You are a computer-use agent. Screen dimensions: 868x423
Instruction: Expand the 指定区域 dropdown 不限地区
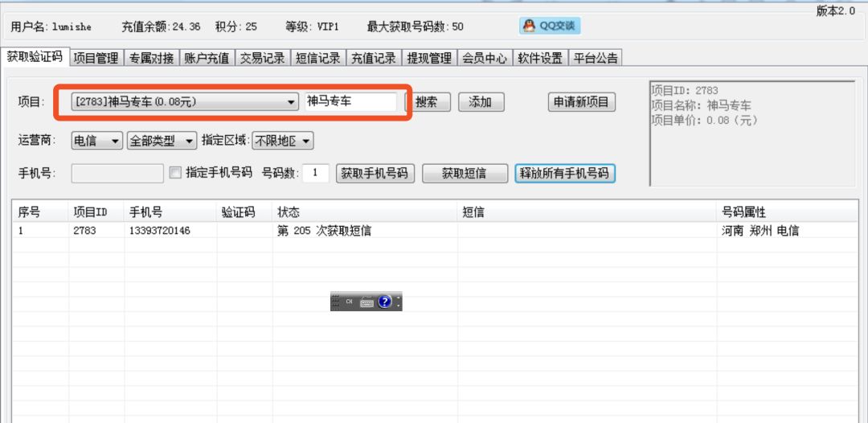[x=283, y=142]
